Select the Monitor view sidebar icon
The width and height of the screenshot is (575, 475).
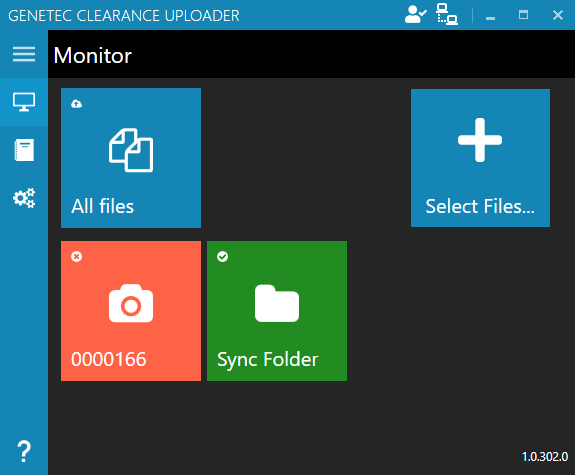[24, 102]
